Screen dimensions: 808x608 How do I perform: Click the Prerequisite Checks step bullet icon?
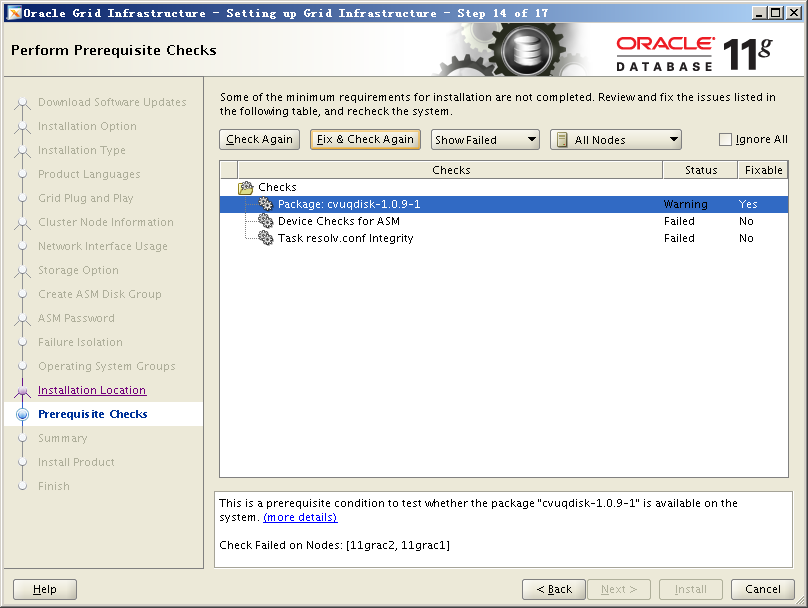(23, 415)
